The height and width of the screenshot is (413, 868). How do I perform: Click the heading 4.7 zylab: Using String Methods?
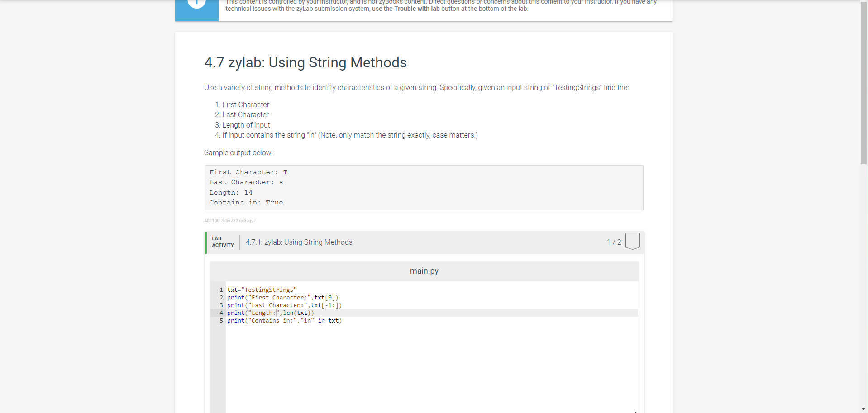tap(305, 62)
